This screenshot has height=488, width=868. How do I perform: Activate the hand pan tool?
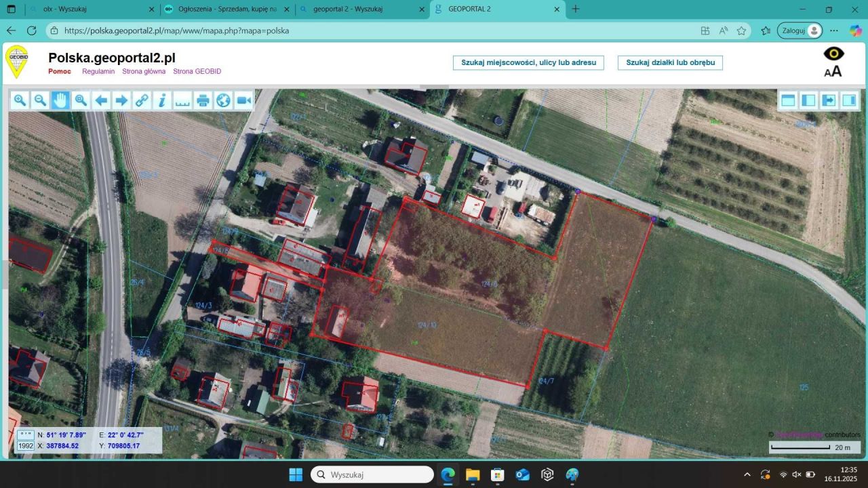tap(60, 101)
